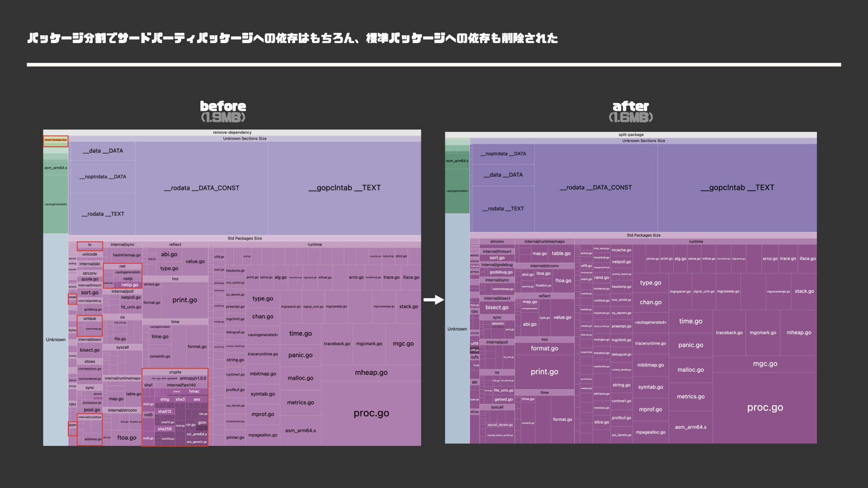
Task: Select the __gopclntab __TEXT block in after treemap
Action: click(x=737, y=188)
